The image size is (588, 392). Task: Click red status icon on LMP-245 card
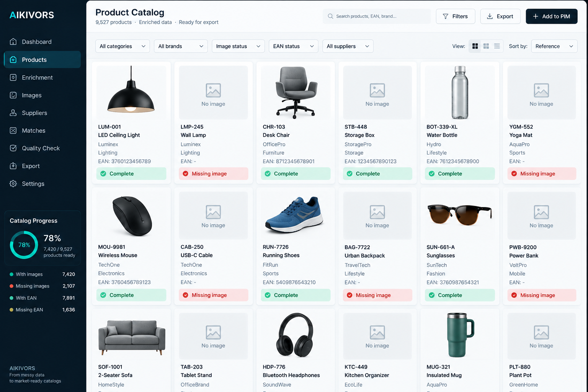186,174
